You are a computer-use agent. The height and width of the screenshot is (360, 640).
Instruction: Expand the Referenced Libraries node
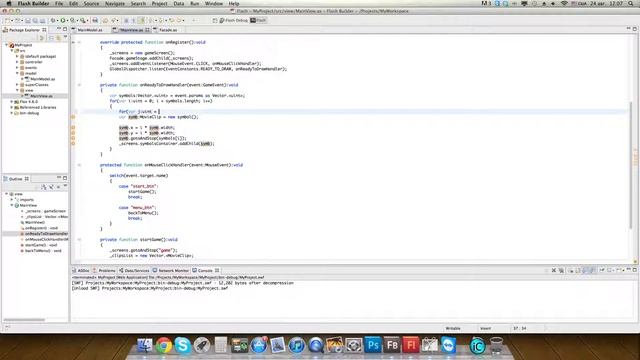pyautogui.click(x=12, y=107)
